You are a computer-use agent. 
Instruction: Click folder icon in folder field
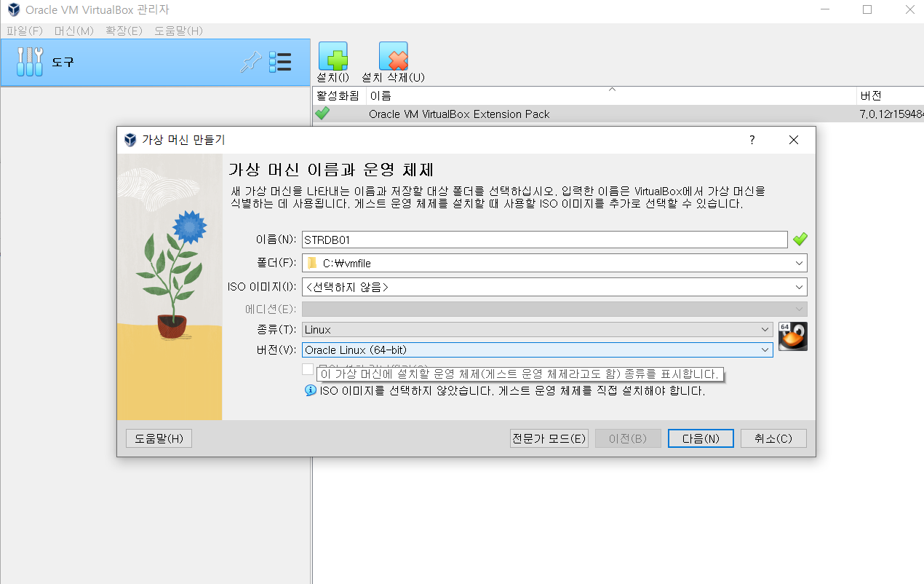pyautogui.click(x=312, y=263)
